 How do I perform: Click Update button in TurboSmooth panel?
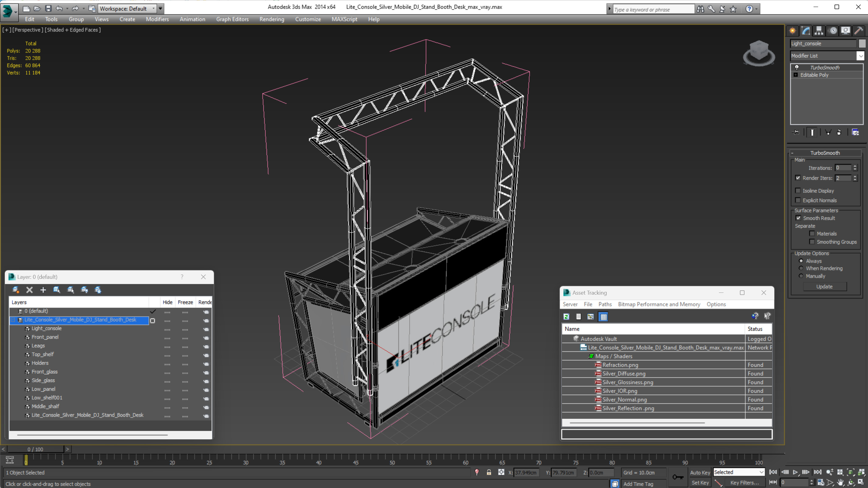[x=825, y=287]
